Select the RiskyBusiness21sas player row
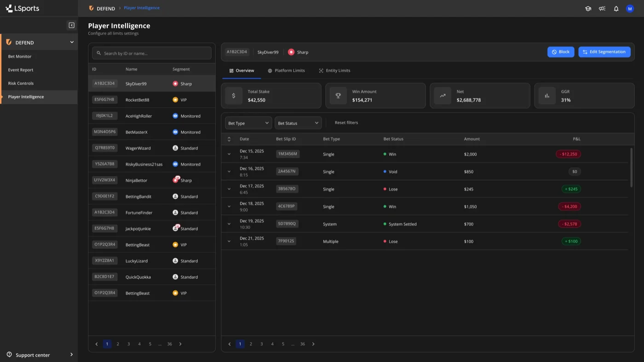 click(152, 164)
